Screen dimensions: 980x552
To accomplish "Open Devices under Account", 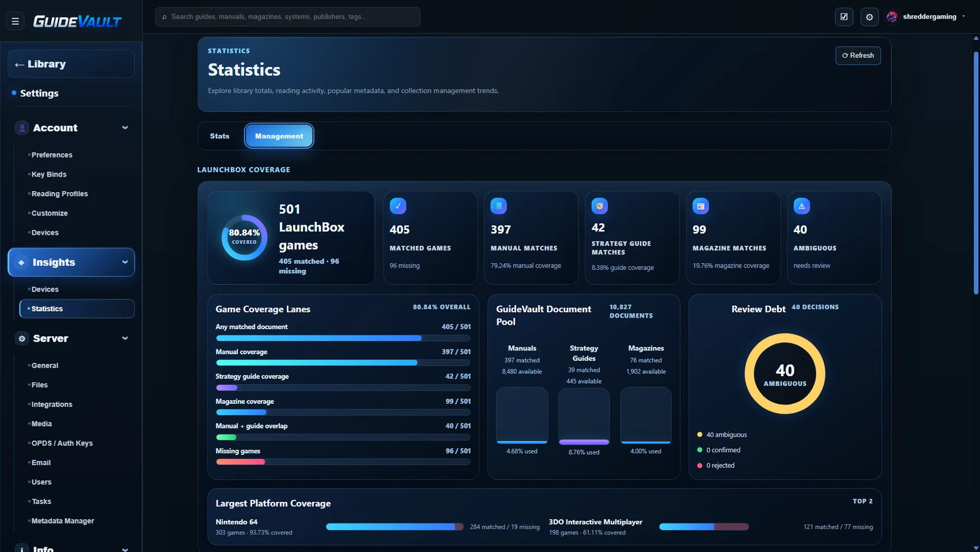I will tap(45, 233).
